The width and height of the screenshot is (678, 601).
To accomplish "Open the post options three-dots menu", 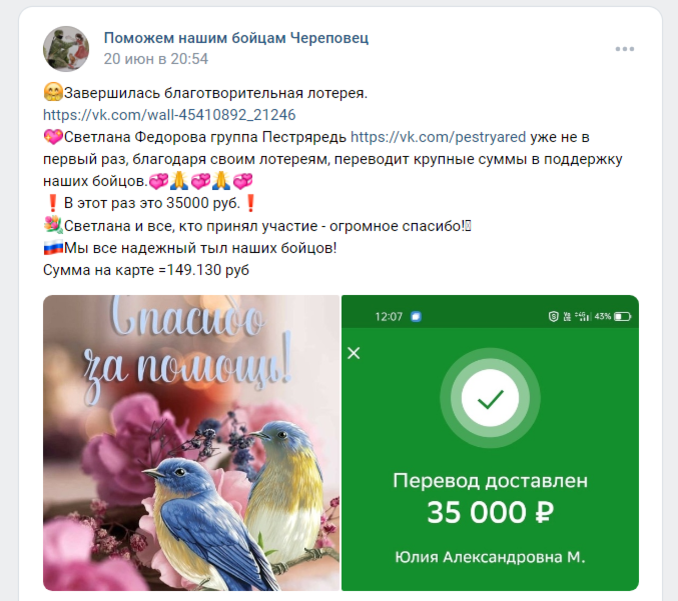I will (625, 49).
